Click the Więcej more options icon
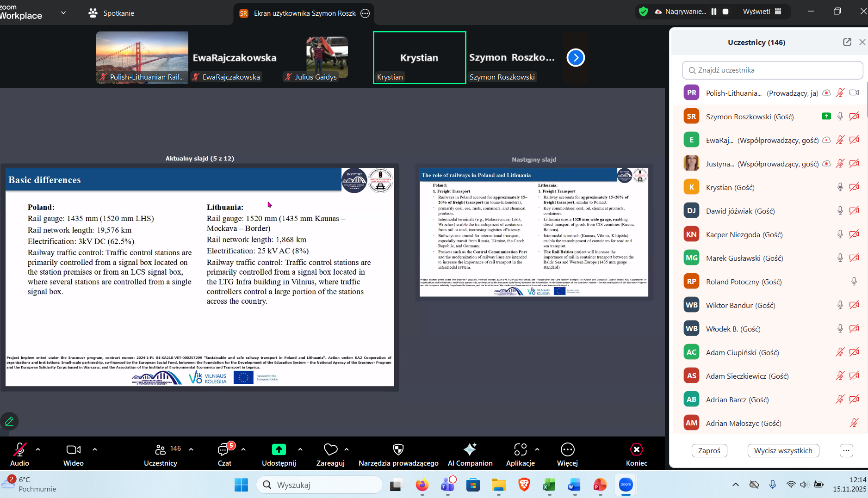Image resolution: width=868 pixels, height=498 pixels. pos(567,449)
